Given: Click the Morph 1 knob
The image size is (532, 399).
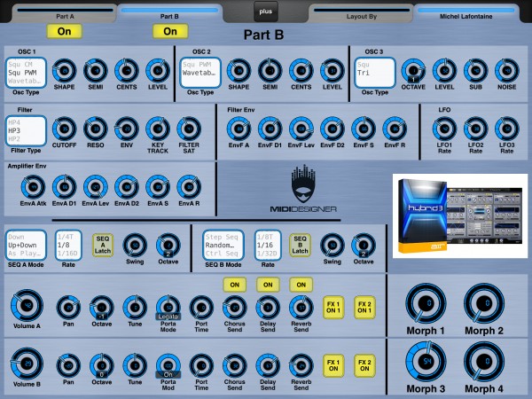Looking at the screenshot, I should tap(426, 303).
